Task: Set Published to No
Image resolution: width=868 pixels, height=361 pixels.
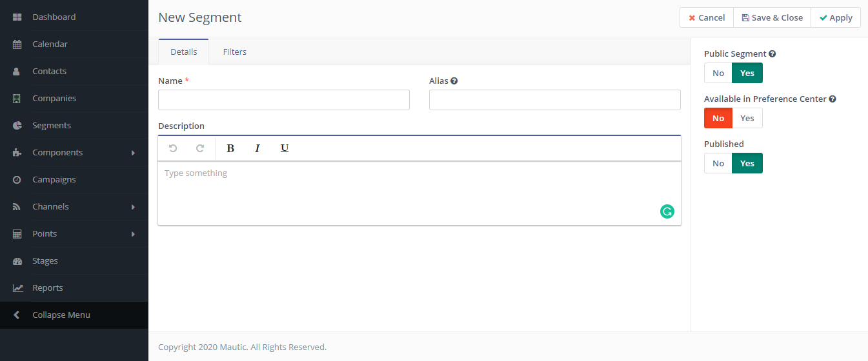Action: point(718,163)
